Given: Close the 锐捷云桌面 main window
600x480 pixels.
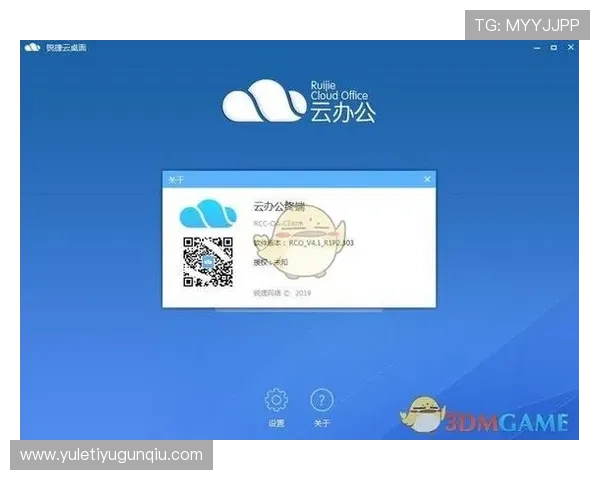Looking at the screenshot, I should 571,48.
